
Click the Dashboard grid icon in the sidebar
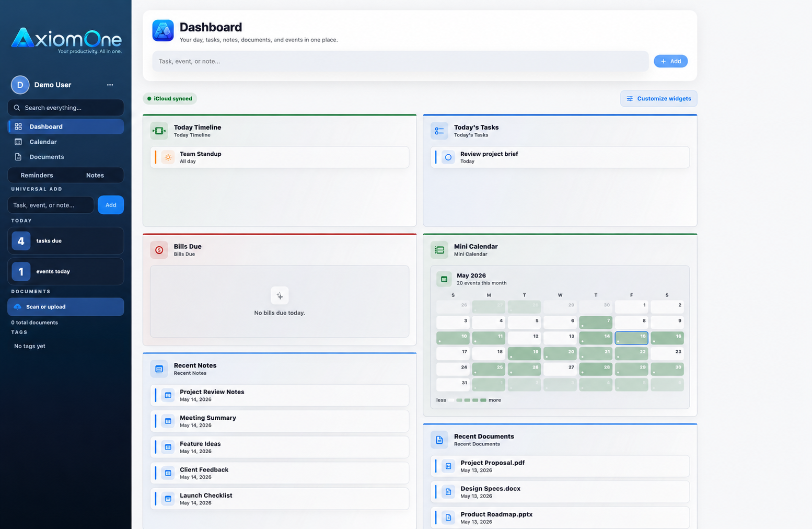point(18,126)
